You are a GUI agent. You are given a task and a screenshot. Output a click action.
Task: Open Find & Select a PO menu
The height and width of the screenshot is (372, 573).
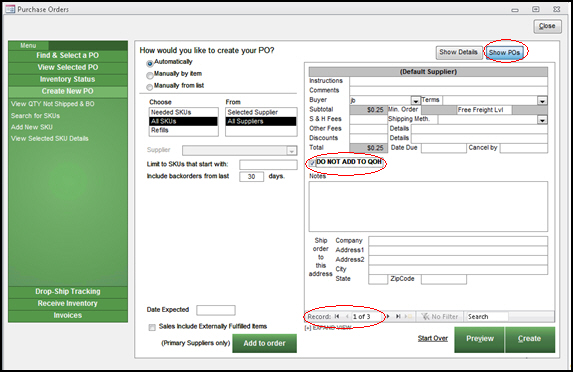click(68, 56)
